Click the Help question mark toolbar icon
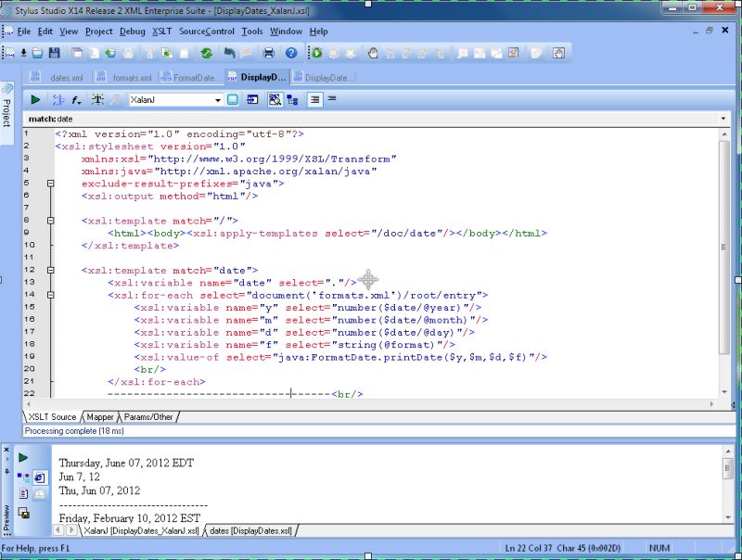The height and width of the screenshot is (560, 742). [x=291, y=53]
